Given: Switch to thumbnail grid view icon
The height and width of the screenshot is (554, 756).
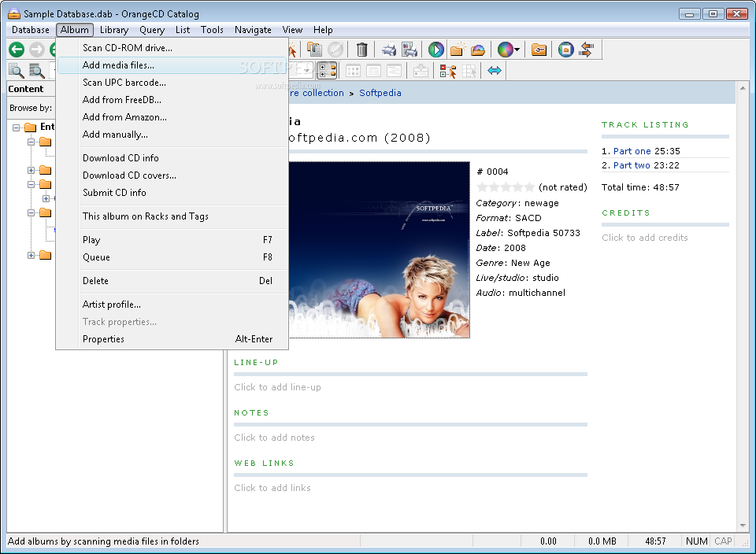Looking at the screenshot, I should tap(353, 71).
